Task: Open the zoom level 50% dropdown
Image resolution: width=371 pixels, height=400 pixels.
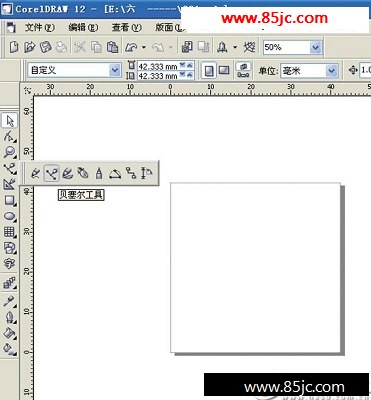Action: pyautogui.click(x=316, y=48)
